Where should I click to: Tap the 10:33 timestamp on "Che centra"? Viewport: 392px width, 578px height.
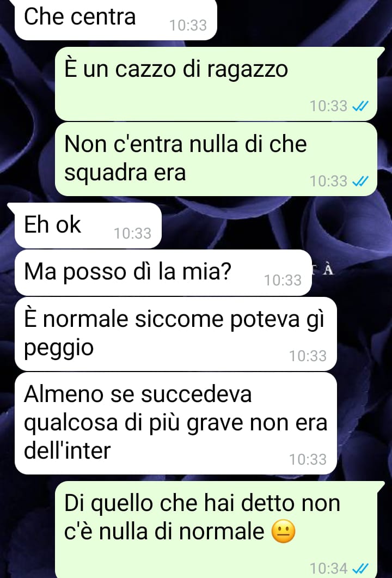(188, 26)
